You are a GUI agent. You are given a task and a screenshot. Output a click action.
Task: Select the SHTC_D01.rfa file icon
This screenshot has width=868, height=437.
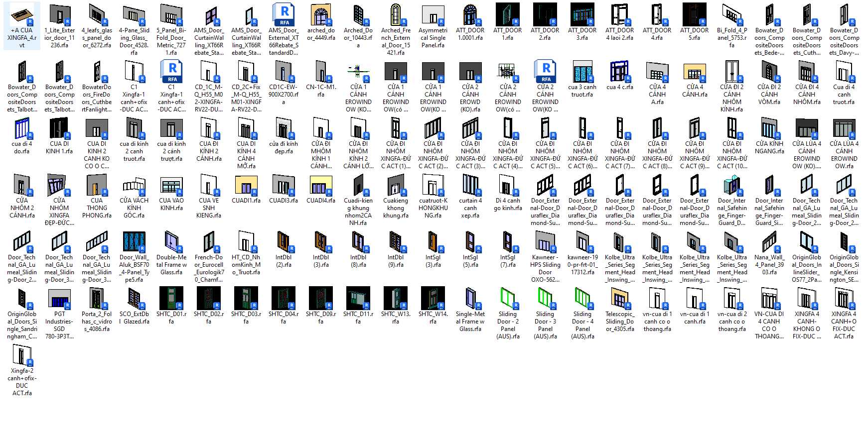(x=171, y=298)
